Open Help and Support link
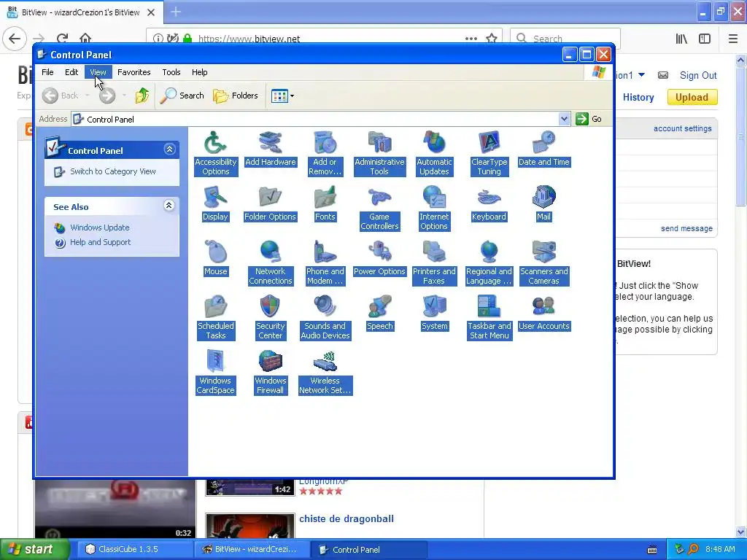This screenshot has height=560, width=747. point(100,242)
